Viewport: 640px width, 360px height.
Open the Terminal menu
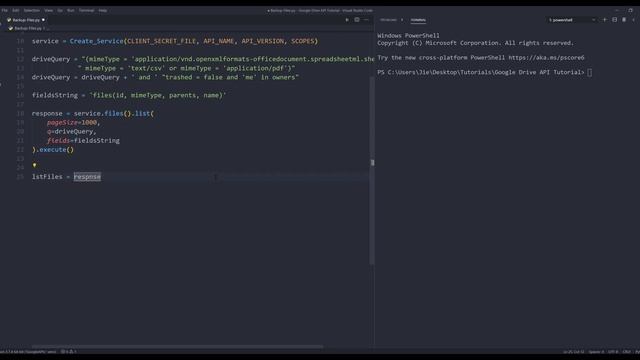pyautogui.click(x=86, y=10)
